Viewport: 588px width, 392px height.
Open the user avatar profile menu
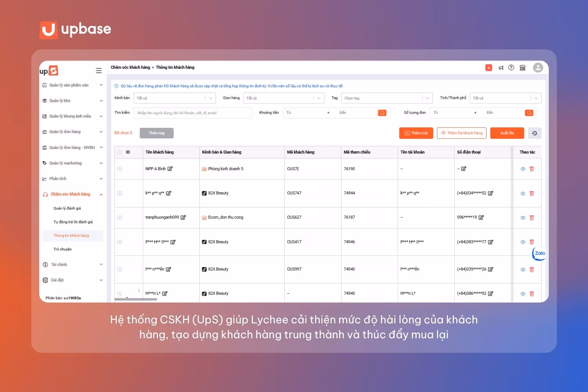click(x=538, y=67)
